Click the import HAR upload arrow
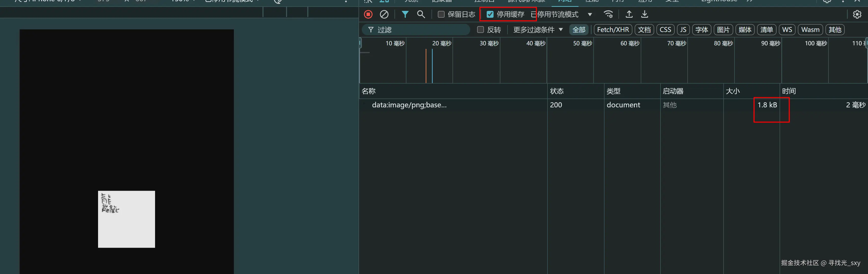The image size is (868, 274). (629, 14)
